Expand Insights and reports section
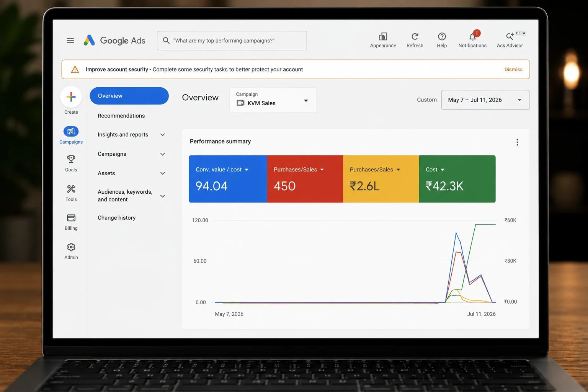The image size is (588, 392). pos(163,135)
